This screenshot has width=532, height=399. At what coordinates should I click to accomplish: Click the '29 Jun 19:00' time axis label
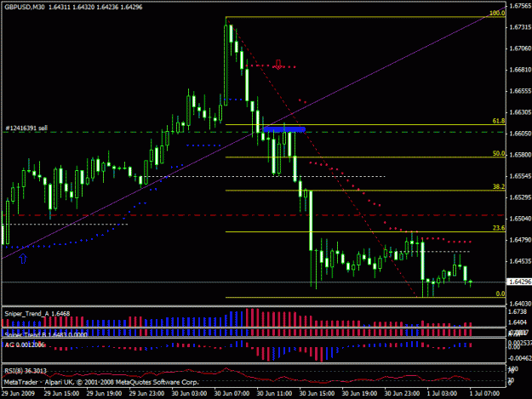tap(104, 394)
